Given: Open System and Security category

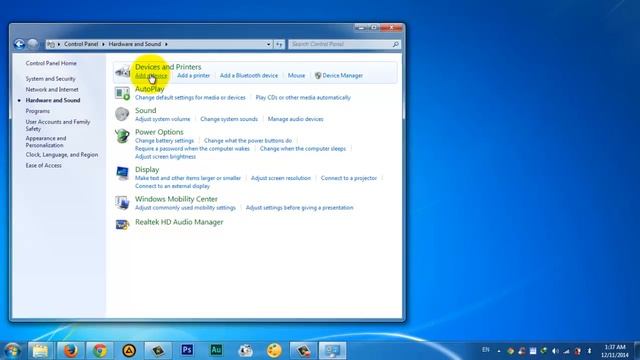Looking at the screenshot, I should 51,79.
